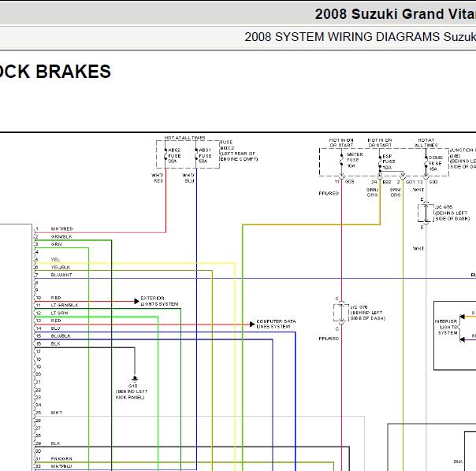Click the WHT/RED label under ABS2 fuse

pos(158,178)
